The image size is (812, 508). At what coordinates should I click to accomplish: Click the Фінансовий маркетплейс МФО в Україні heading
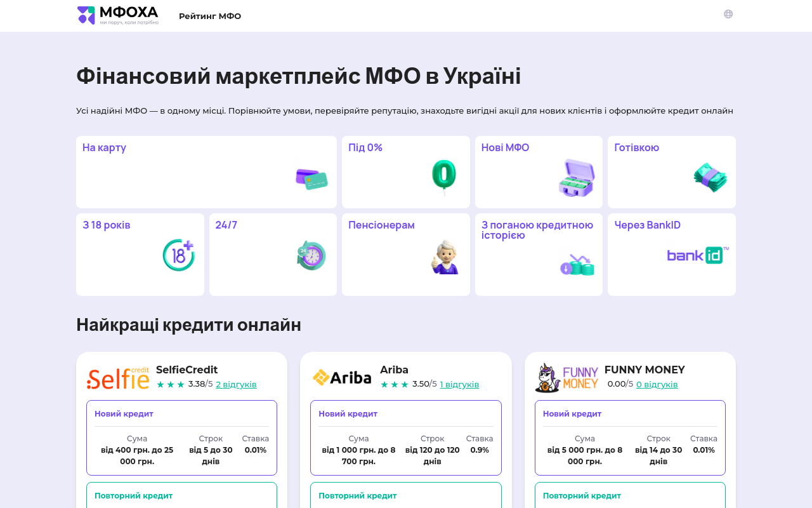(x=298, y=76)
